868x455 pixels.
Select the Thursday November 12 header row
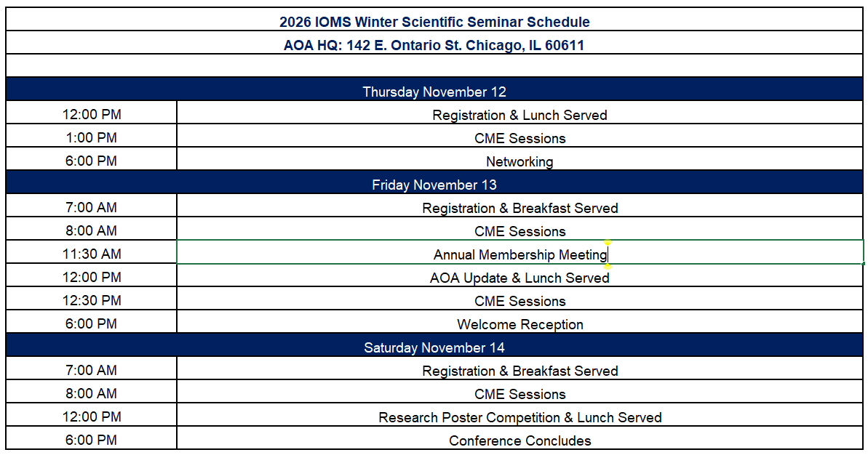pyautogui.click(x=434, y=89)
